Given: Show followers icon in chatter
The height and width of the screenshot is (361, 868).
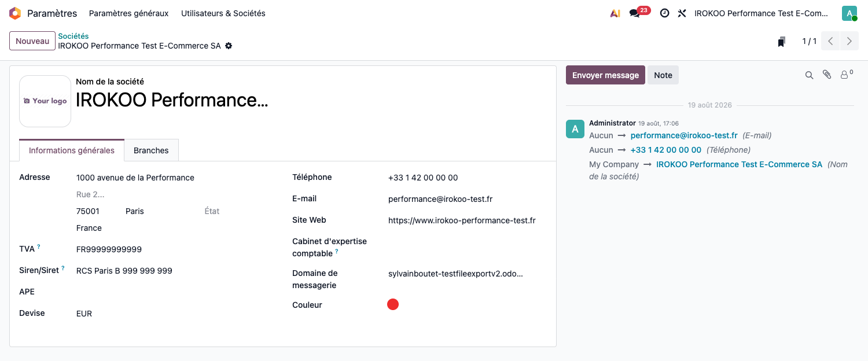Looking at the screenshot, I should [x=847, y=74].
